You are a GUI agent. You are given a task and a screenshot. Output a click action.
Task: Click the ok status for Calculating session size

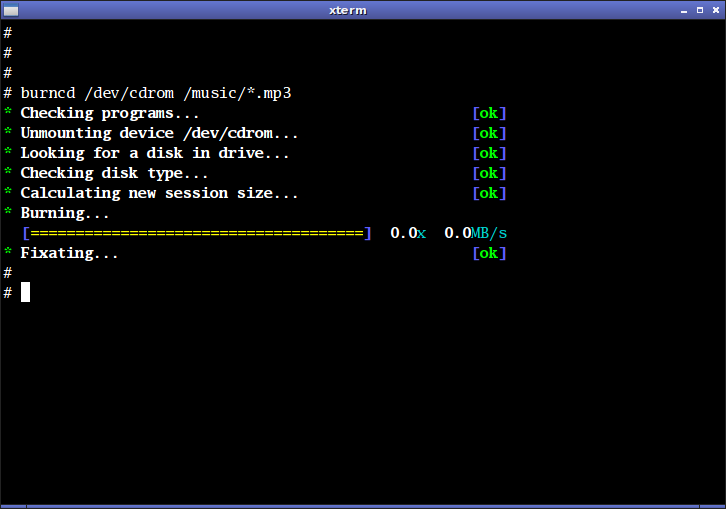(489, 193)
